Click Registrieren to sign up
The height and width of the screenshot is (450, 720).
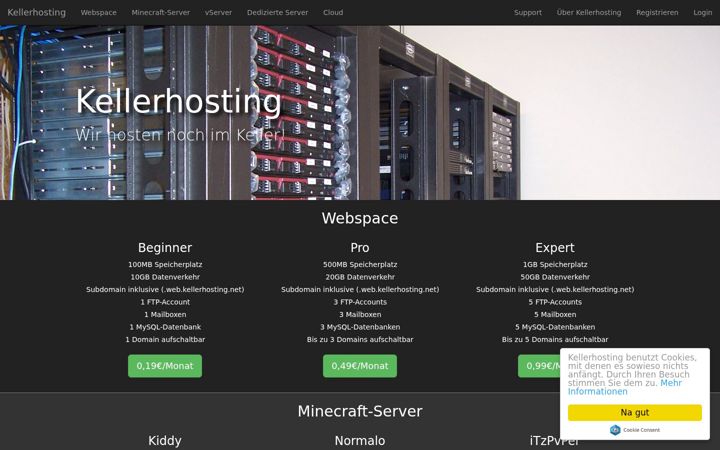[657, 12]
